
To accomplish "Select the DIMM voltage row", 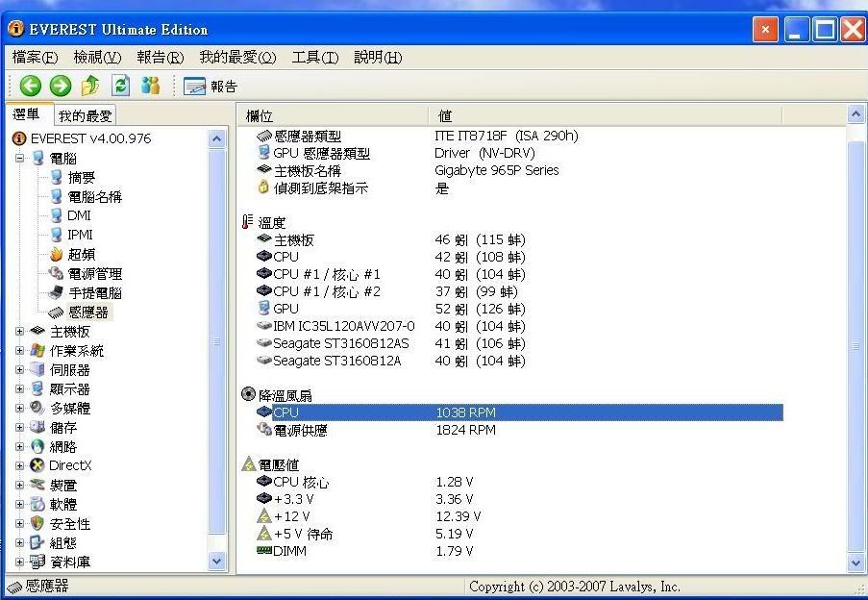I will (x=520, y=551).
